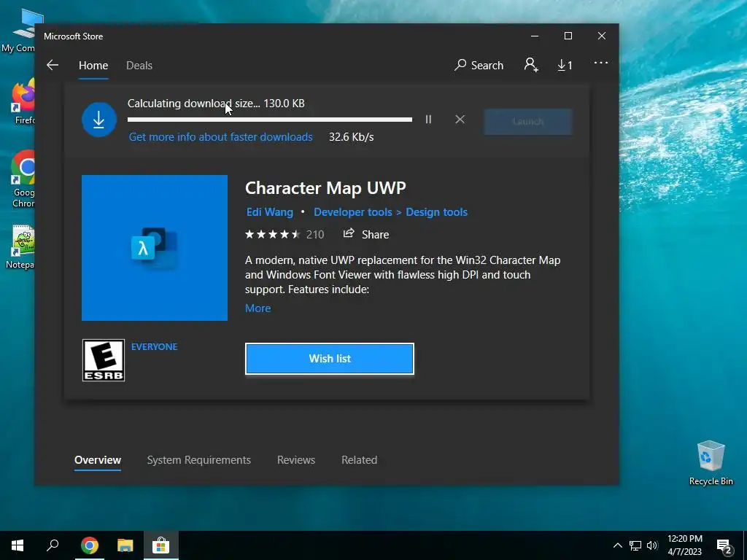Pause the Character Map UWP download
Screen dimensions: 747x560
(428, 120)
